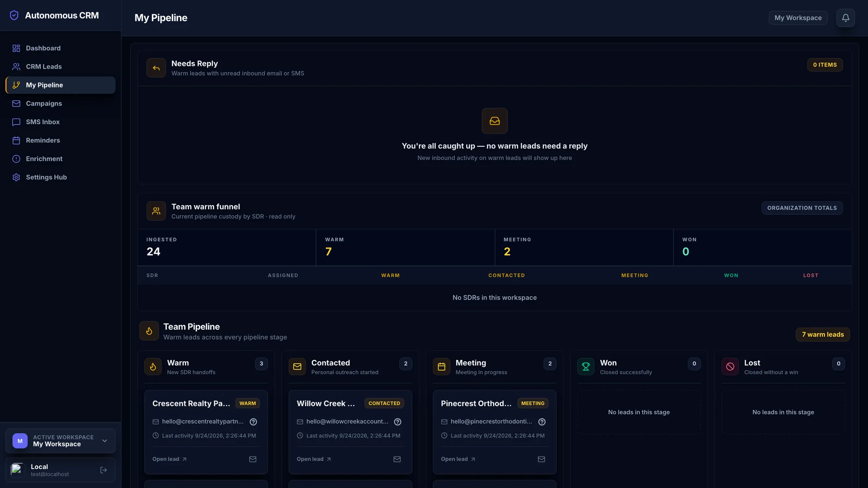868x488 pixels.
Task: Click the Assigned column header
Action: 283,275
